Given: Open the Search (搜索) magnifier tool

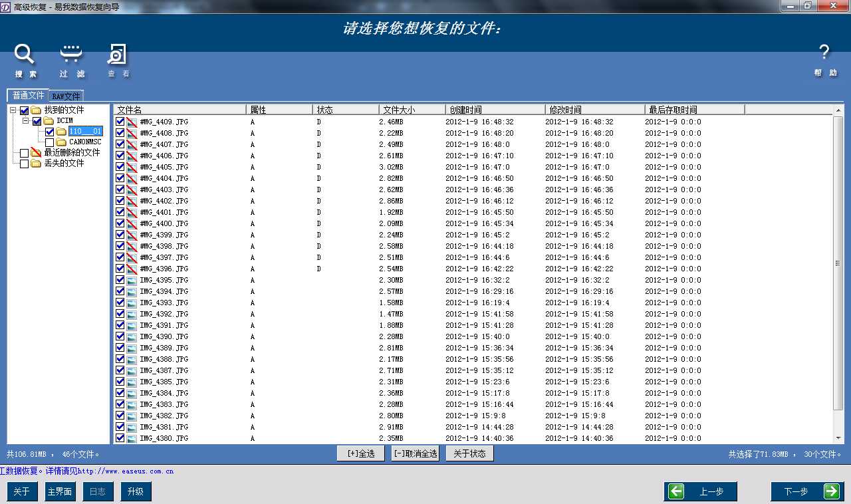Looking at the screenshot, I should [26, 61].
